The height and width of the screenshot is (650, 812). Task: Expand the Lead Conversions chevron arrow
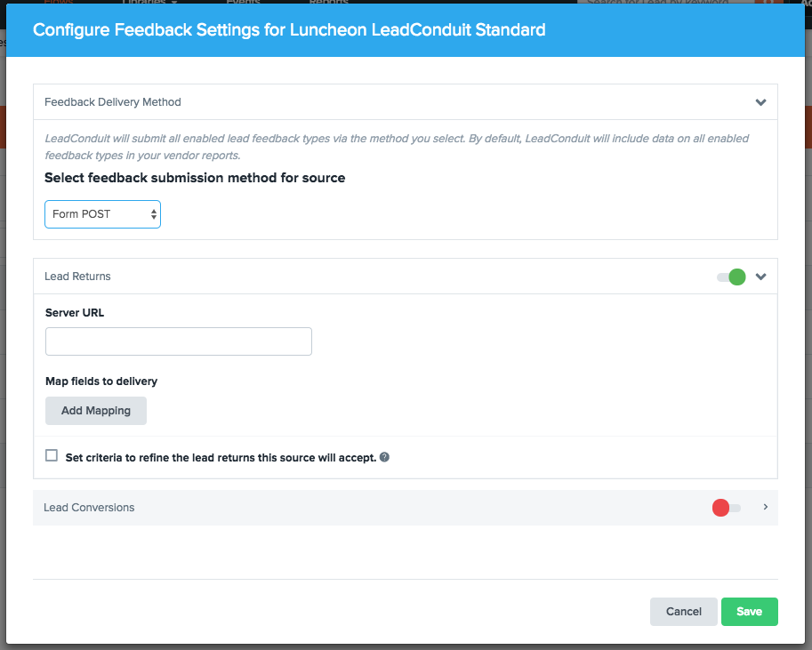tap(766, 507)
